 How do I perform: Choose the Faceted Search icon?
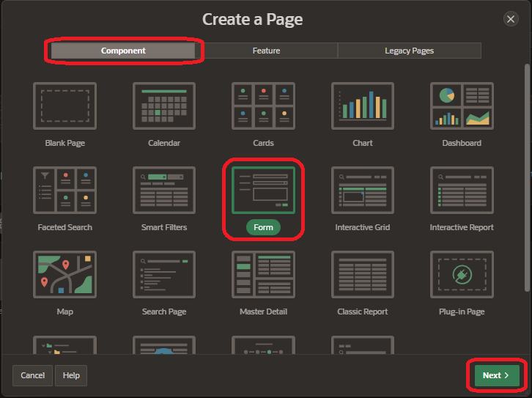64,191
